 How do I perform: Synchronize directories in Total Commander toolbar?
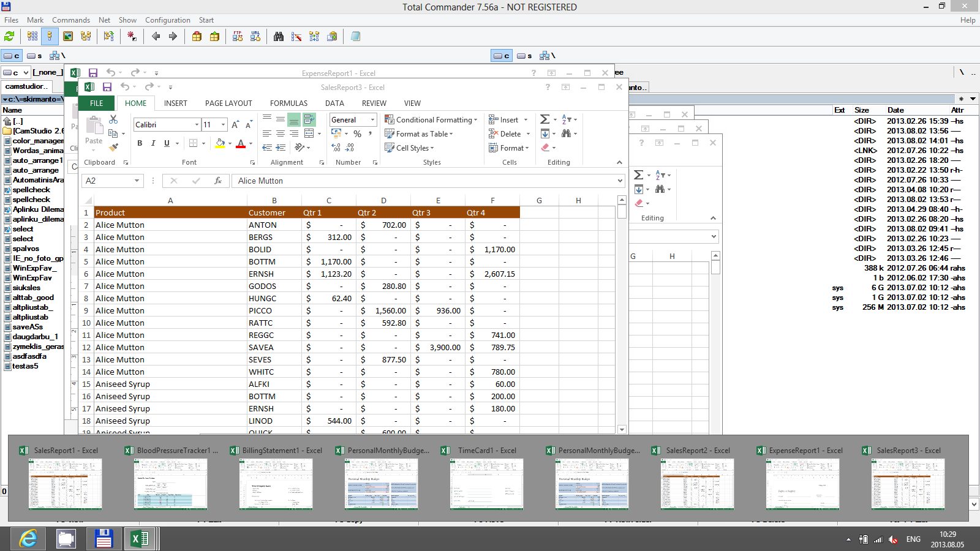(314, 37)
